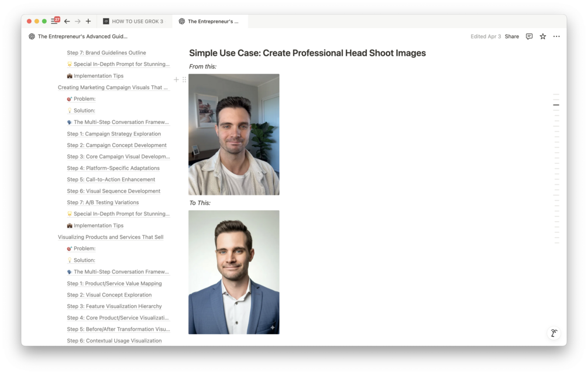This screenshot has height=374, width=588.
Task: Switch to HOW TO USE GROK 3 tab
Action: pos(134,22)
